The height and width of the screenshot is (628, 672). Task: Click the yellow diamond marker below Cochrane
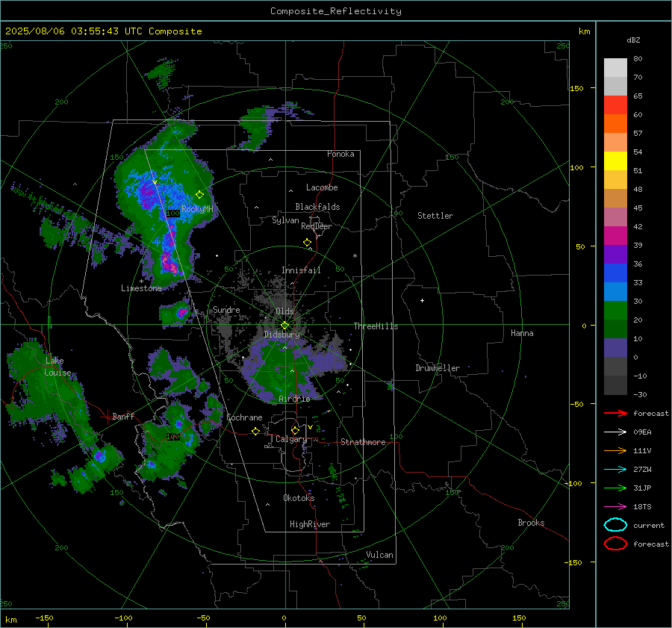(255, 431)
